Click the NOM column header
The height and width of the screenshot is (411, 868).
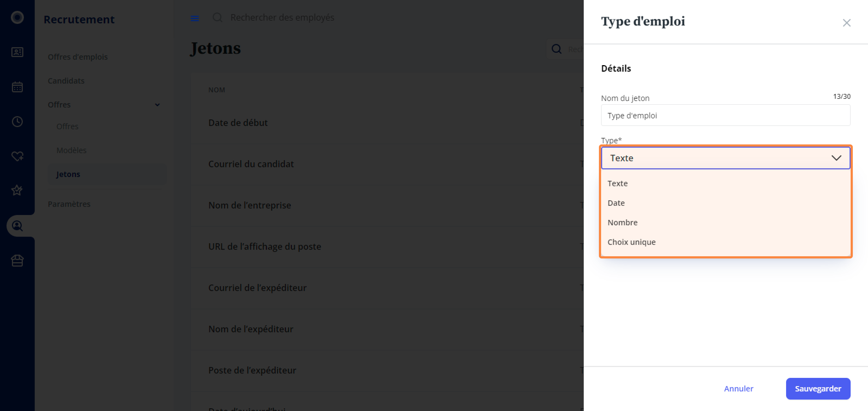[217, 90]
